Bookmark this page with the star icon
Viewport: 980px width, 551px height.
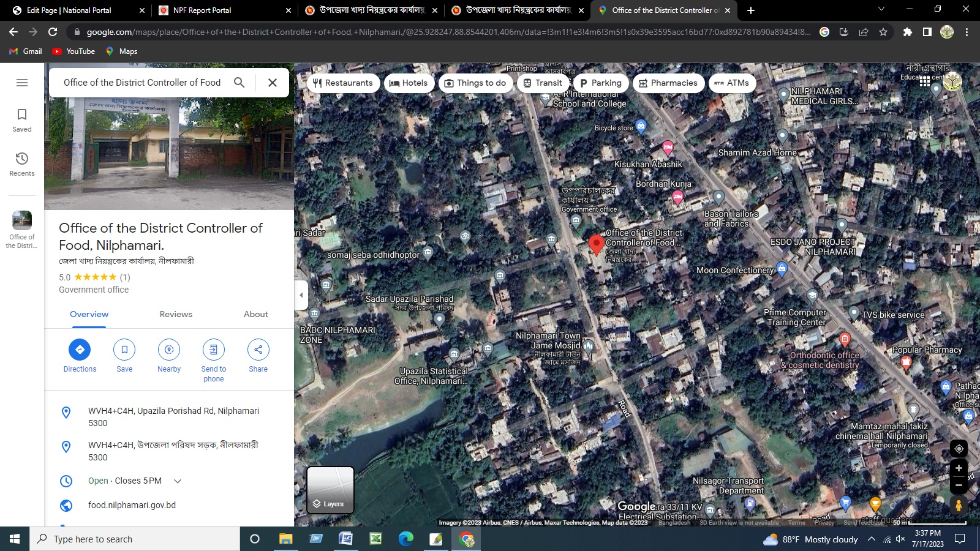click(x=883, y=32)
